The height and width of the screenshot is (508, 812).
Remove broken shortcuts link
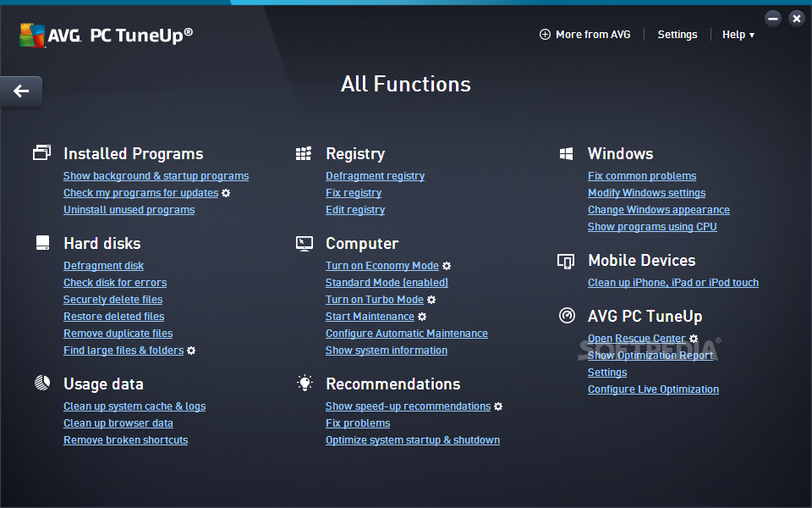pos(126,440)
